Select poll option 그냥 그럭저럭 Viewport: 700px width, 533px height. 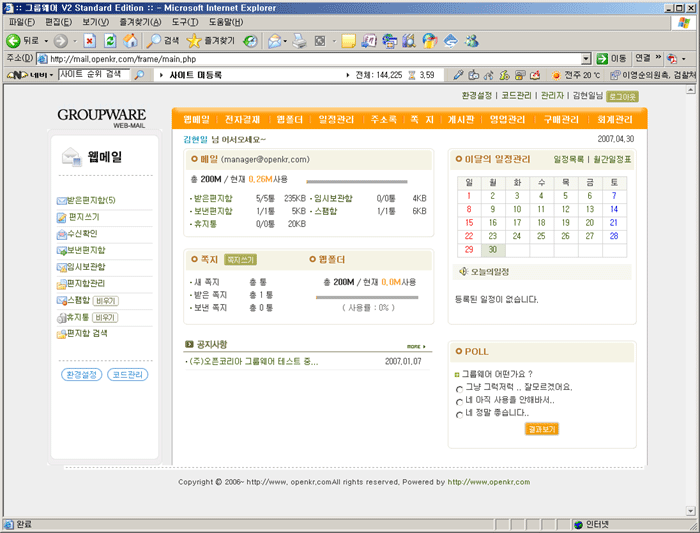(459, 387)
